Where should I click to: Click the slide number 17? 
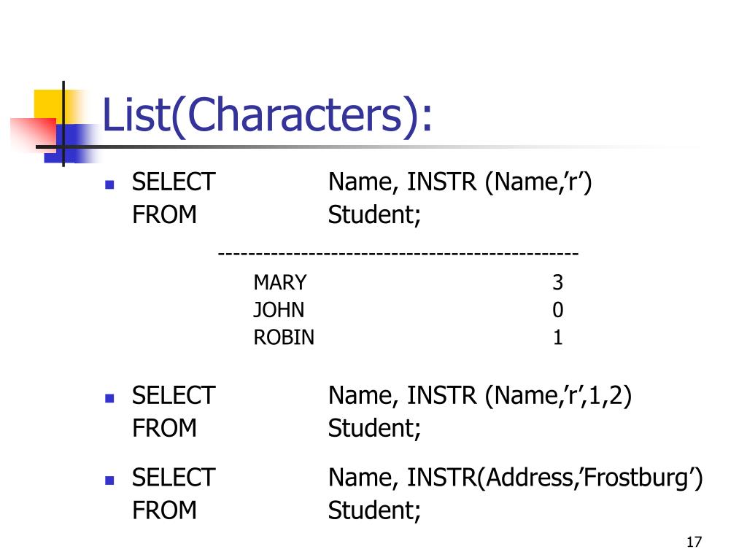[694, 542]
